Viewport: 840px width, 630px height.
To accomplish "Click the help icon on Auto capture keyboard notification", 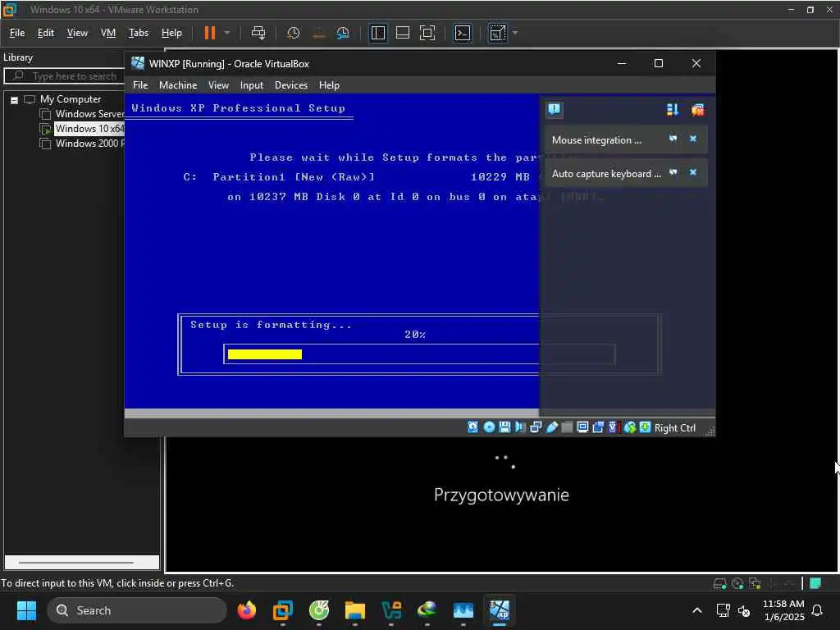I will (673, 172).
